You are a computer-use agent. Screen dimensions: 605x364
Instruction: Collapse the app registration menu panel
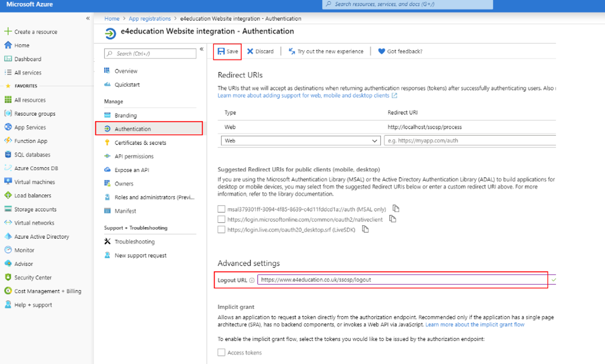pyautogui.click(x=202, y=49)
